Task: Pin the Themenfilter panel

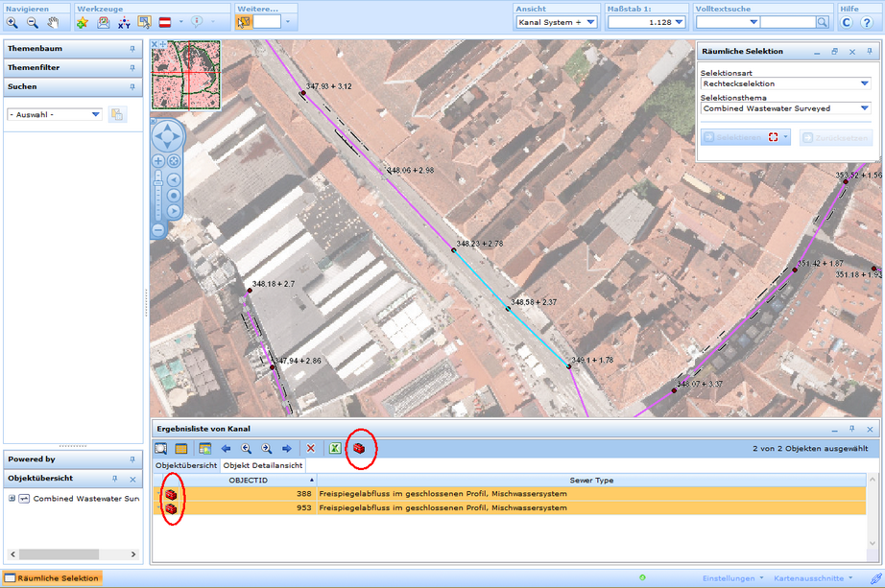Action: [x=132, y=68]
